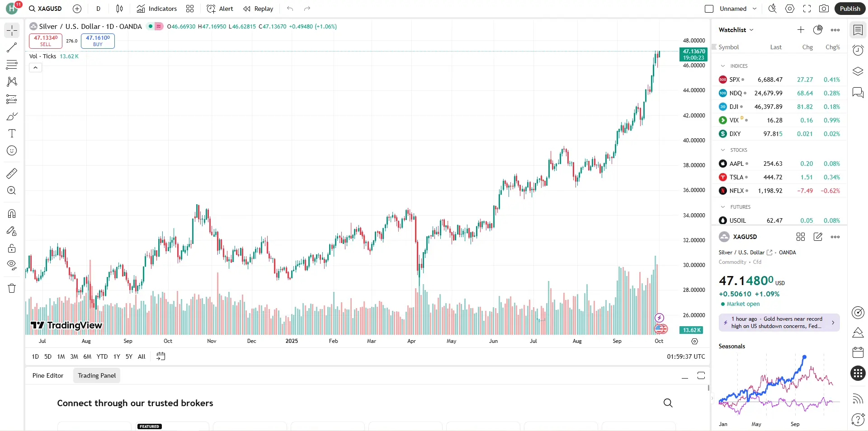Click the trash icon to remove drawings
Screen dimensions: 868x431
12,288
